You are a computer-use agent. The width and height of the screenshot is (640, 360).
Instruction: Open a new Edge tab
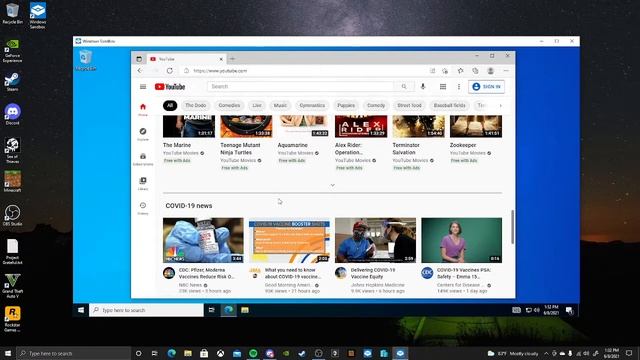[232, 59]
